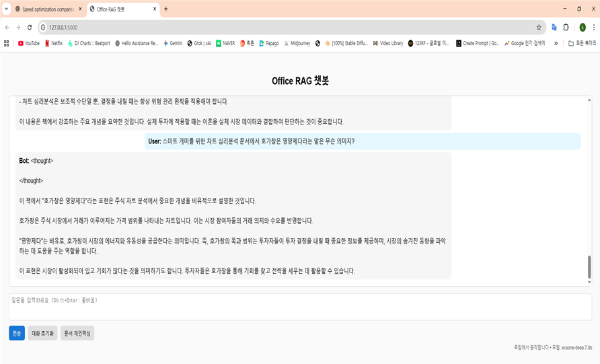Restore down the Chrome window
This screenshot has height=364, width=600.
pyautogui.click(x=579, y=9)
